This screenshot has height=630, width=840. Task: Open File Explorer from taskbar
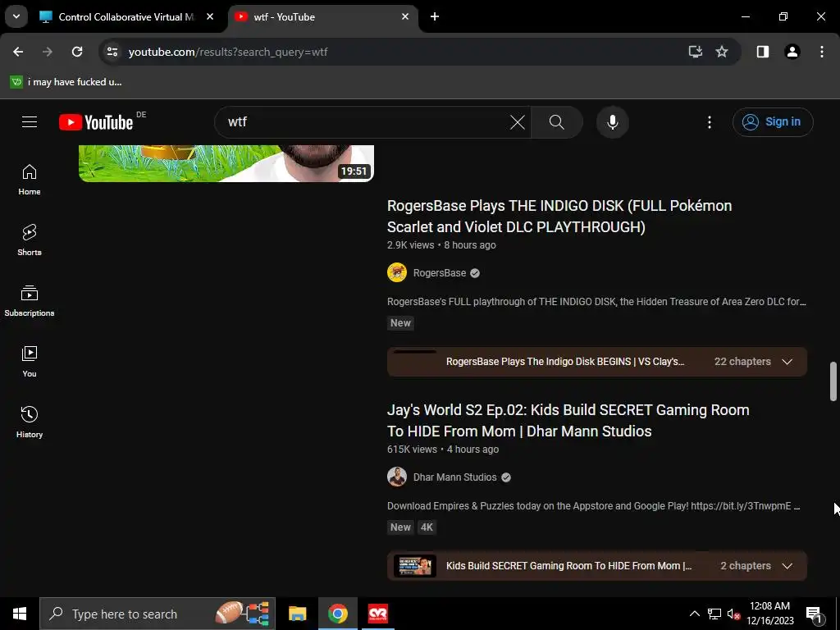click(x=297, y=614)
